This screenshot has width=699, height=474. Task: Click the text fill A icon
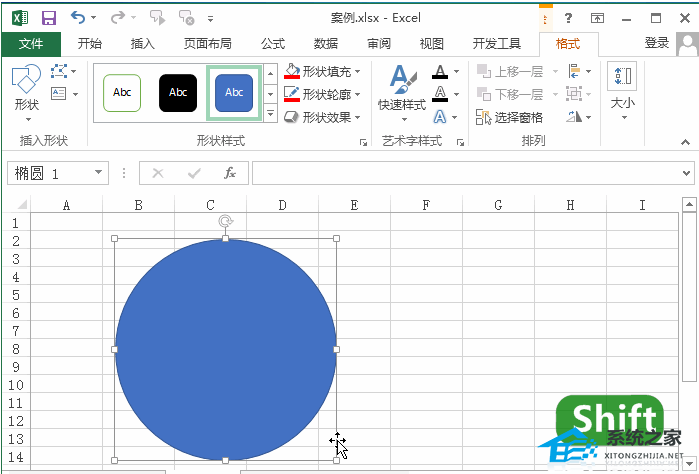(440, 71)
